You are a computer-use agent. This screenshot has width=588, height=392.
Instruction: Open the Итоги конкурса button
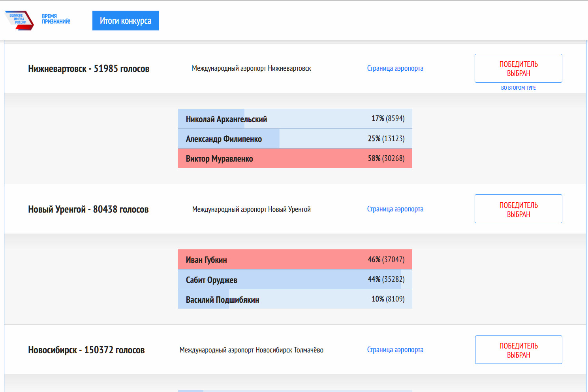[126, 21]
